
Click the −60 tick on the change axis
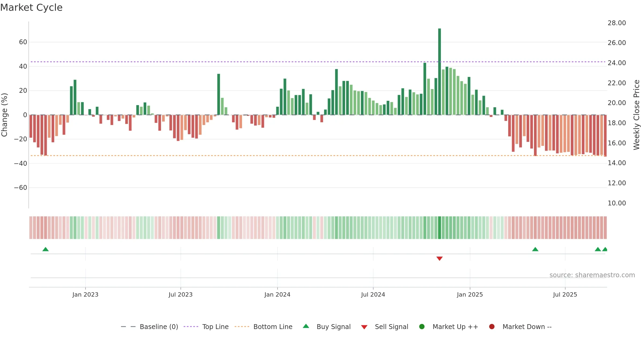click(21, 188)
